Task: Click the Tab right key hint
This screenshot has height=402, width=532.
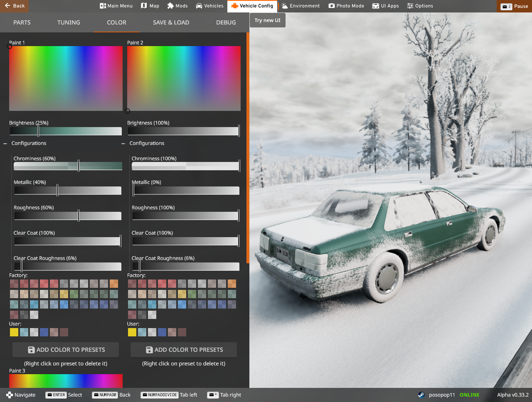Action: click(x=224, y=395)
